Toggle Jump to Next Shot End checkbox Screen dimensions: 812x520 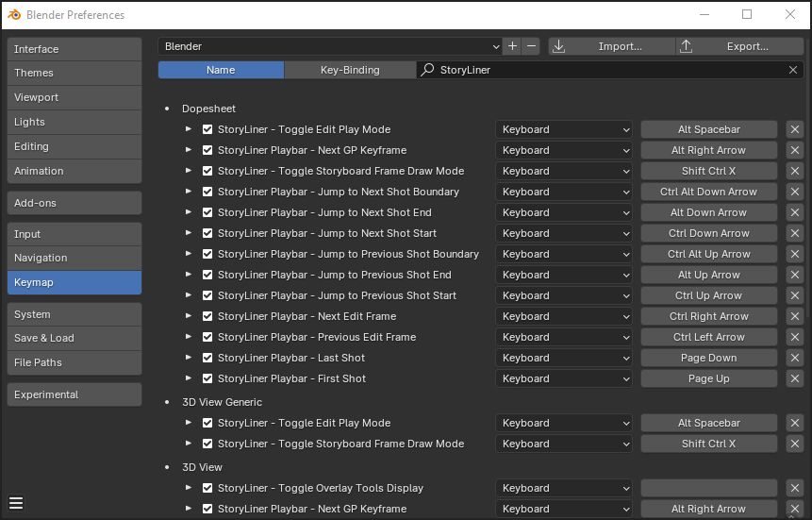coord(207,212)
